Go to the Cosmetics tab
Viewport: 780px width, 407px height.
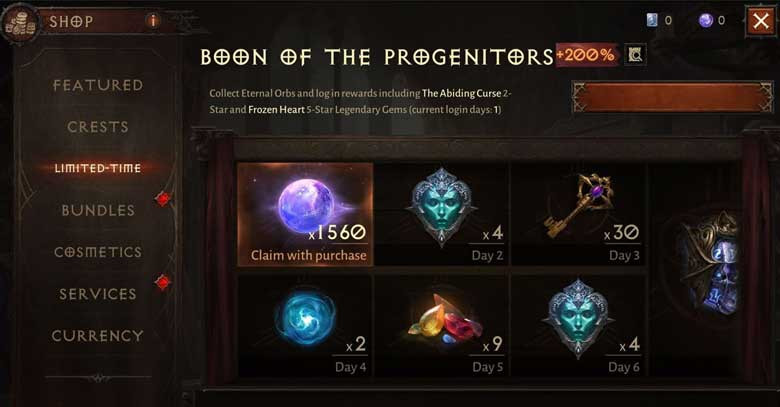(98, 252)
